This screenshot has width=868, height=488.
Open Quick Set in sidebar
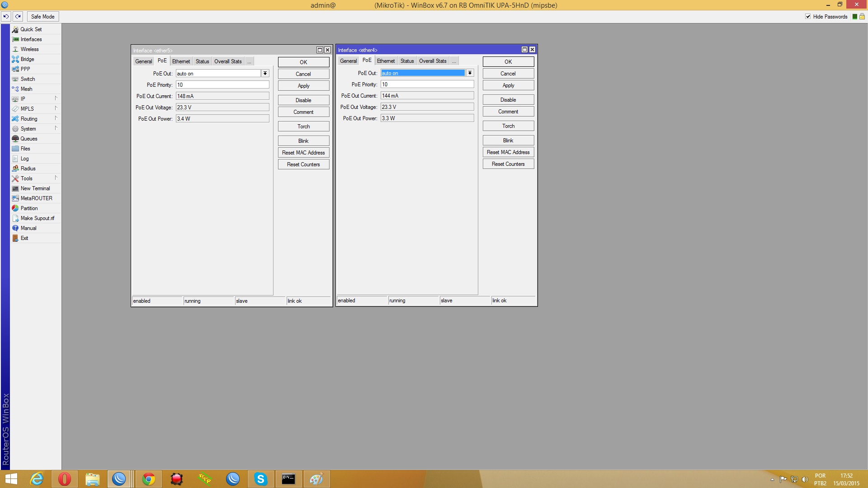click(31, 29)
